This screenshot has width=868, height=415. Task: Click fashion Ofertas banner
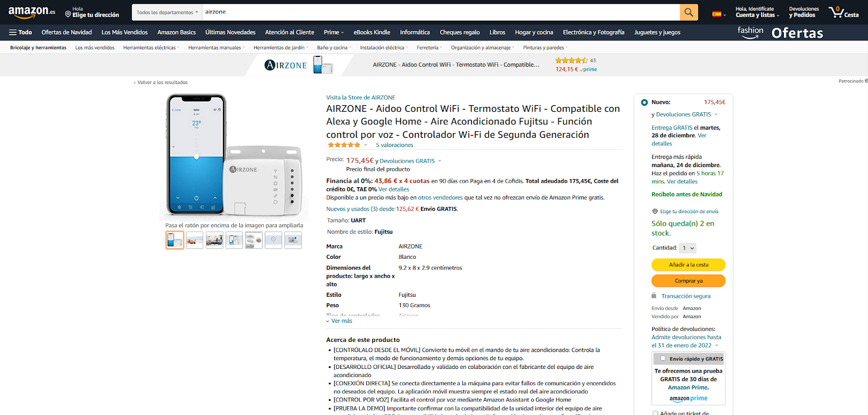click(x=780, y=33)
